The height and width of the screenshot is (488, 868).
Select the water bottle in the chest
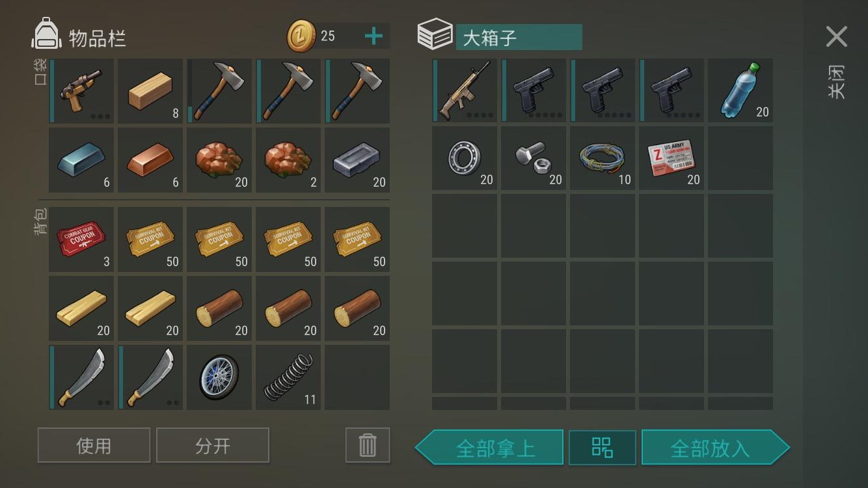[740, 90]
